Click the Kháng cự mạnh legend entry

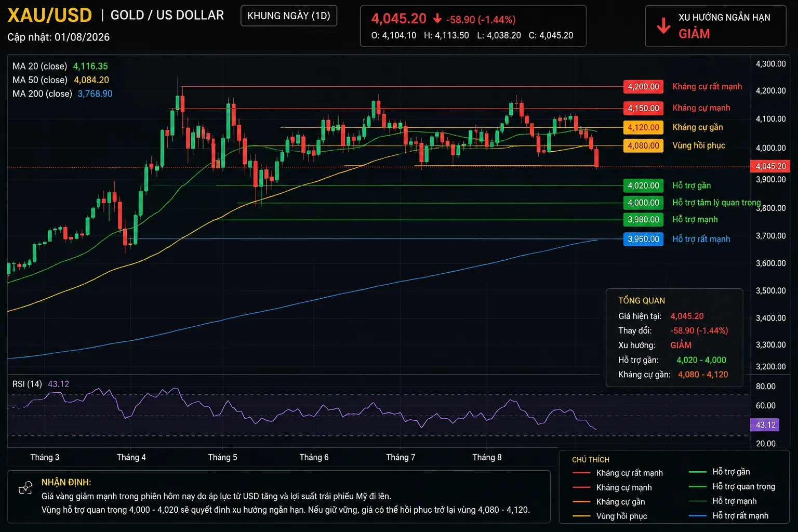pos(612,487)
